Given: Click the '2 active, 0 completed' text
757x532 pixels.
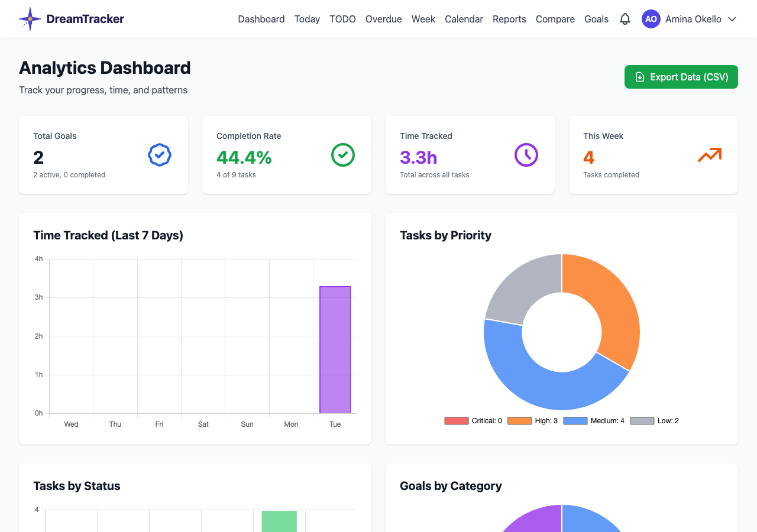Looking at the screenshot, I should [69, 175].
